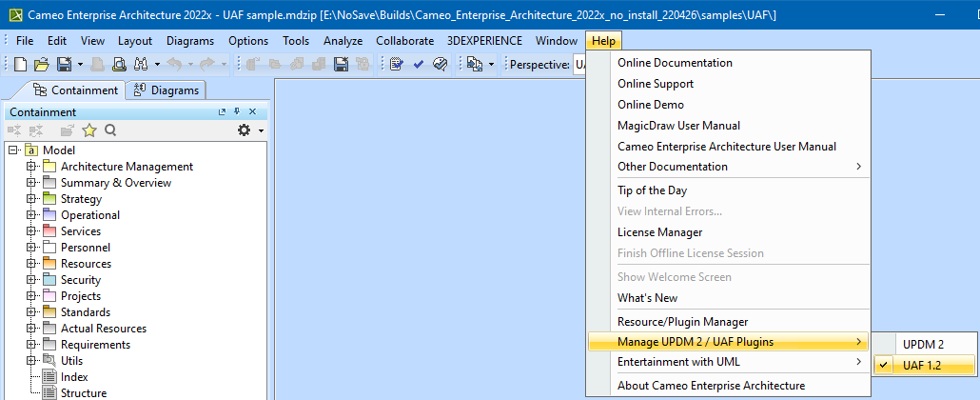
Task: Switch to the Diagrams tab
Action: tap(167, 90)
